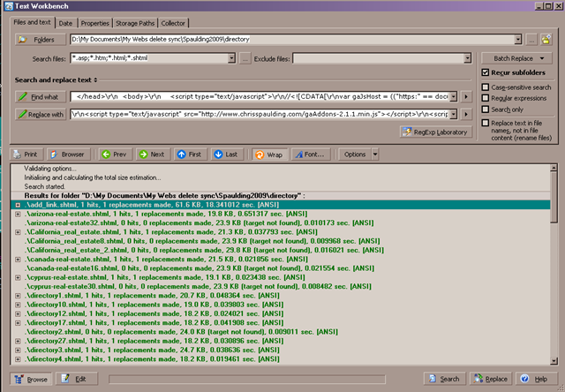Switch to the Collector tab

click(x=173, y=23)
